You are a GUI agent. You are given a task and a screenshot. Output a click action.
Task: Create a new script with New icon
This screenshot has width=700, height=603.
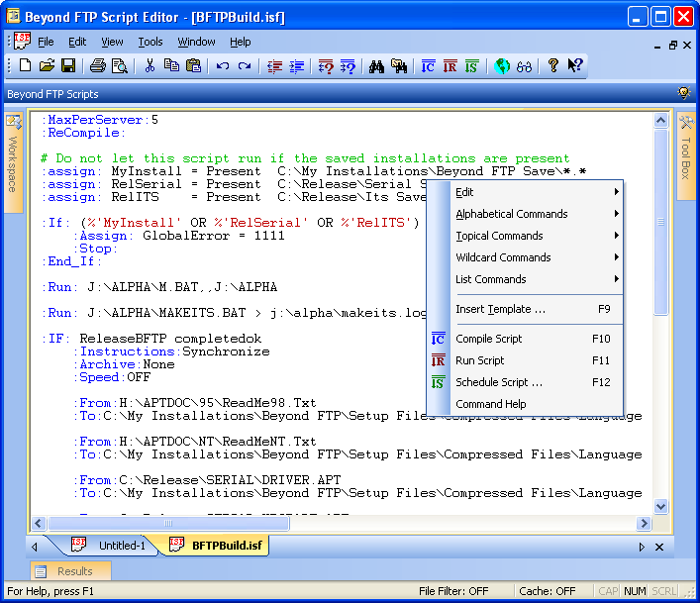pyautogui.click(x=25, y=65)
